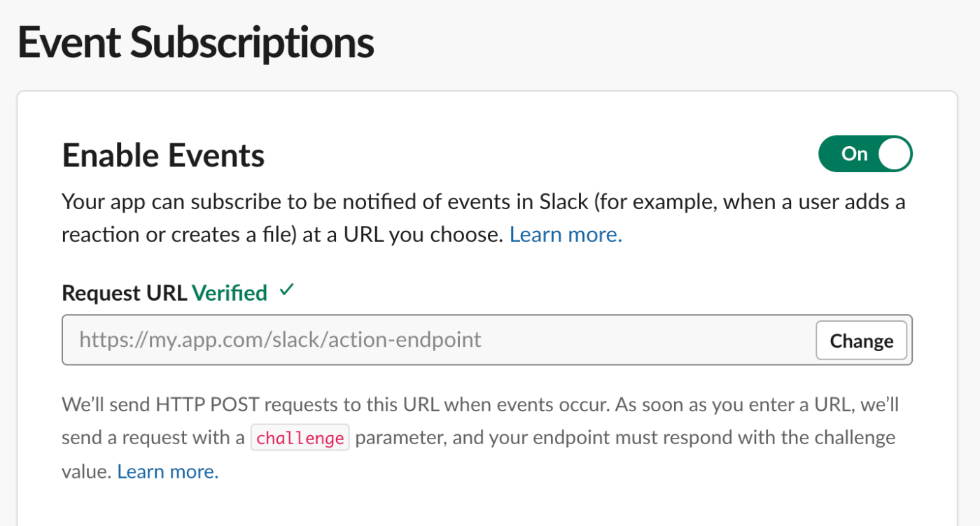Image resolution: width=980 pixels, height=526 pixels.
Task: Turn off the Enable Events toggle
Action: (865, 154)
